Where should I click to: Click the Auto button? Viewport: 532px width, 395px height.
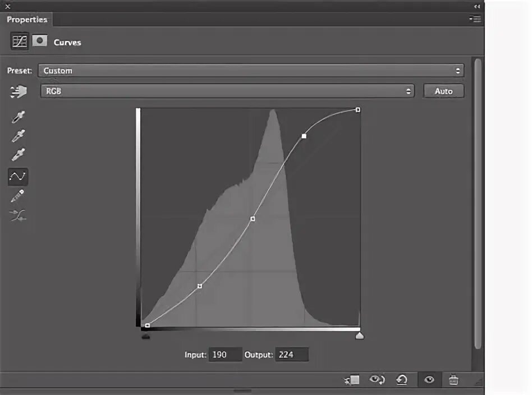pyautogui.click(x=443, y=91)
